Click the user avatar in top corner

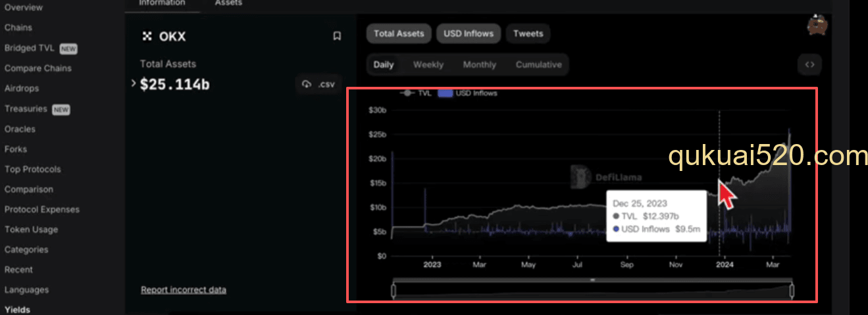point(817,25)
